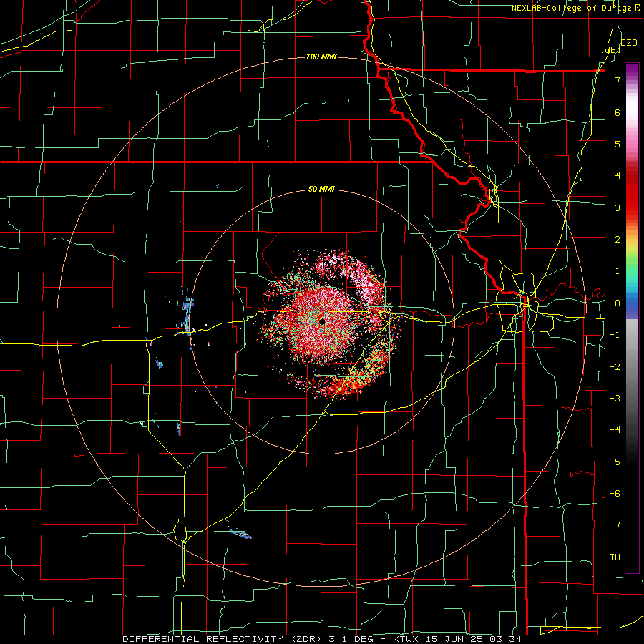Viewport: 644px width, 644px height.
Task: Click the -1 tick on the color scale
Action: pos(615,335)
